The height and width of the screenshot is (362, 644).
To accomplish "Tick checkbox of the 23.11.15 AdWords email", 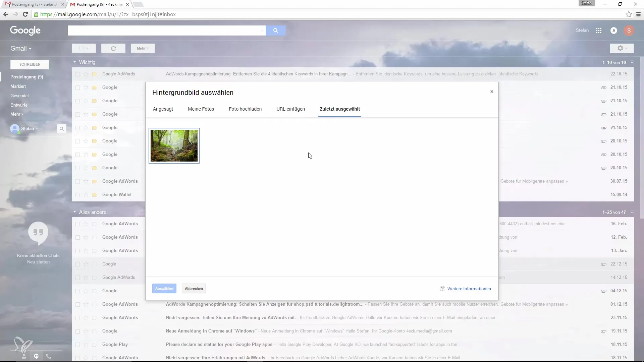I will point(77,318).
